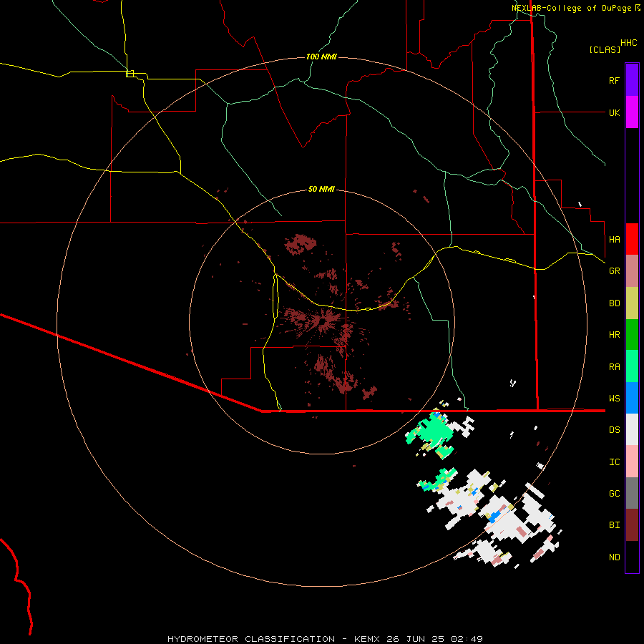Click the RA legend label
This screenshot has width=644, height=644.
click(x=614, y=367)
